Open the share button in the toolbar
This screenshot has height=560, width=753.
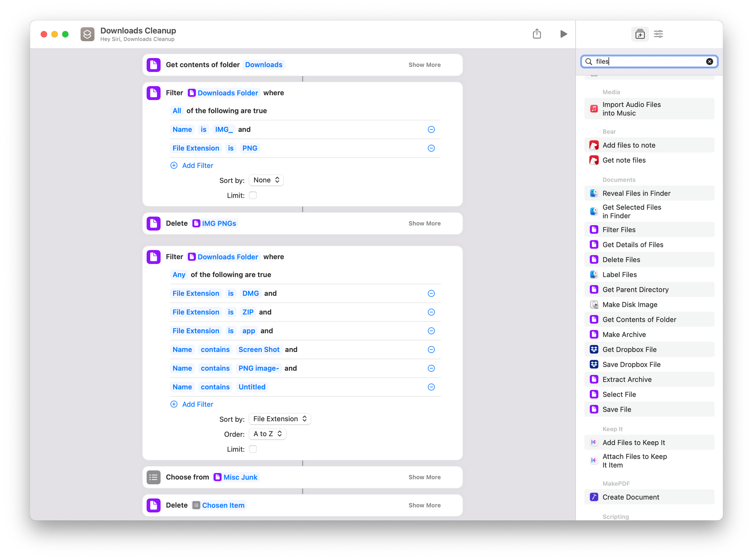(x=537, y=34)
